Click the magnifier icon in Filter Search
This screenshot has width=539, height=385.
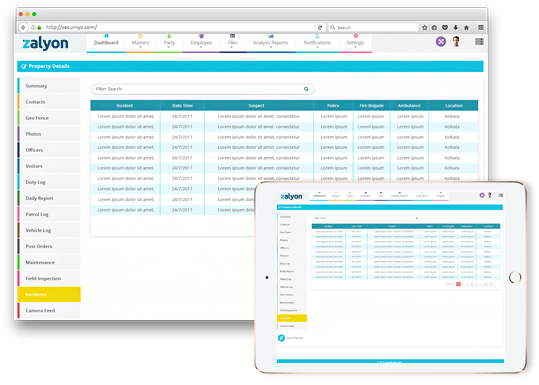pos(306,89)
